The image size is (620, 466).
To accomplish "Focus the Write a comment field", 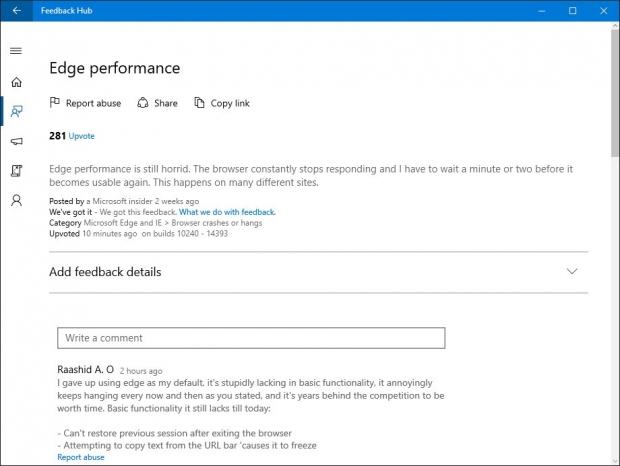I will (x=251, y=338).
